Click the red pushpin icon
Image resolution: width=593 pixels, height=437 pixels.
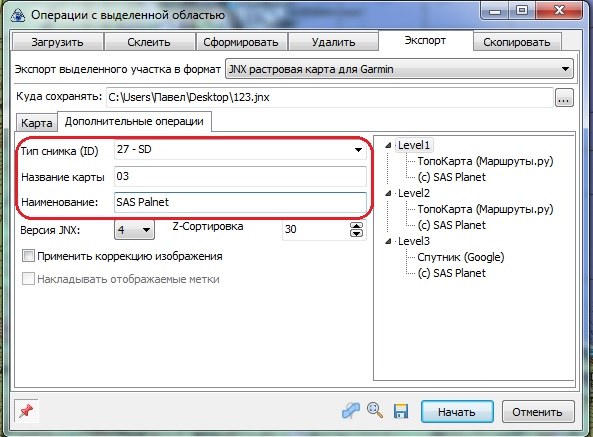(x=26, y=411)
